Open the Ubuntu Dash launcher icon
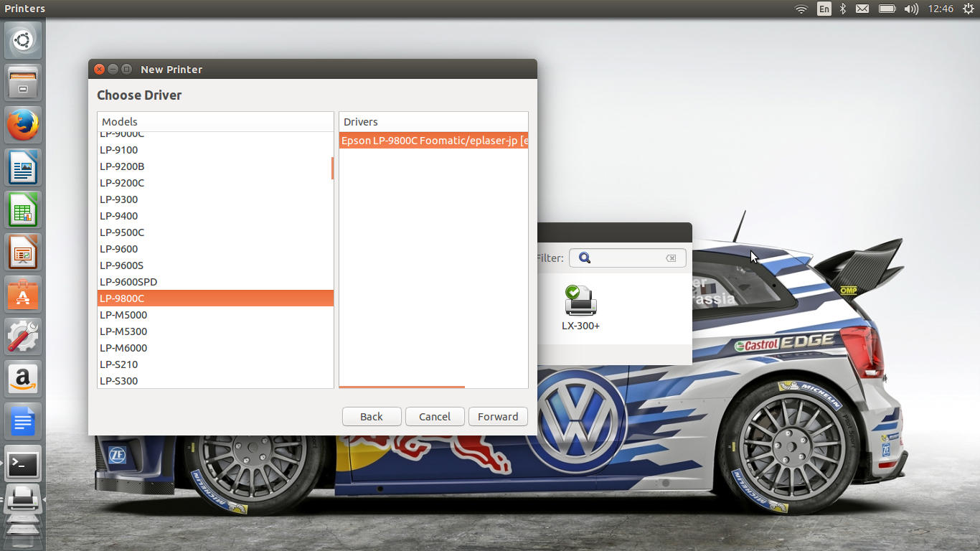The image size is (980, 551). [23, 40]
